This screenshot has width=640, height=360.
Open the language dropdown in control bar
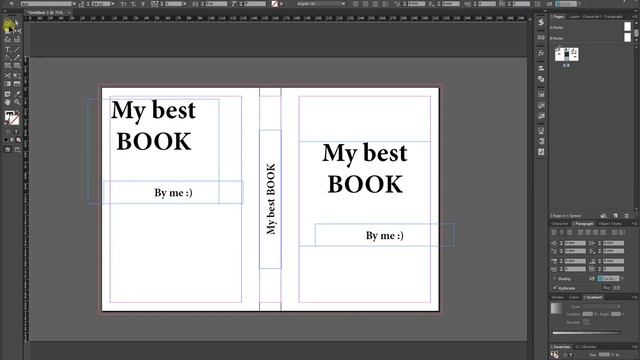click(321, 4)
